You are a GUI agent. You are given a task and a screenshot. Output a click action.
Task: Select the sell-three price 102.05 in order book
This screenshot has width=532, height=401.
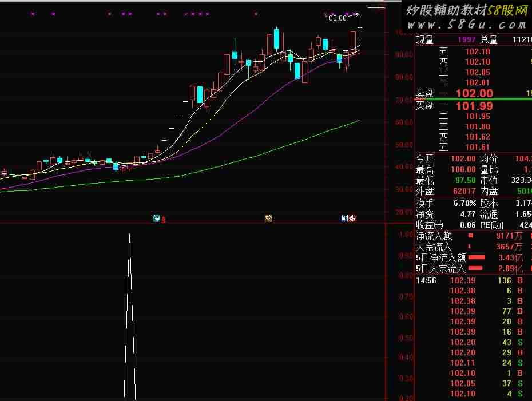tap(478, 72)
